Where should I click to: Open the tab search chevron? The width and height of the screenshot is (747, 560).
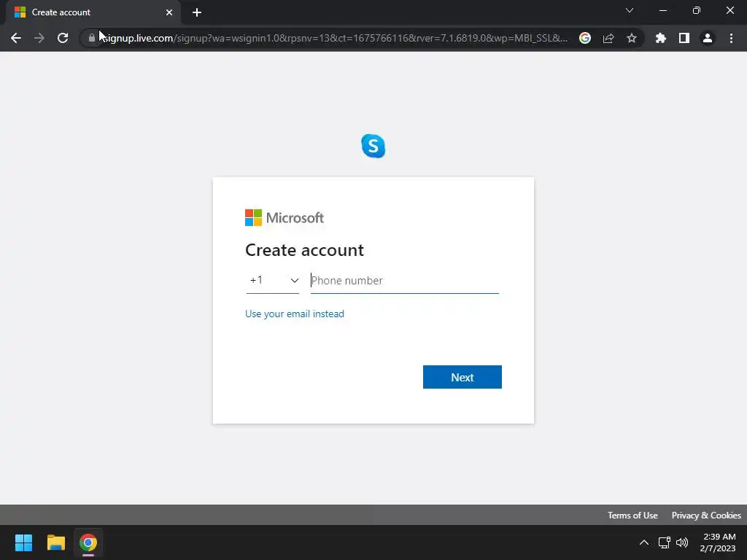pyautogui.click(x=630, y=10)
